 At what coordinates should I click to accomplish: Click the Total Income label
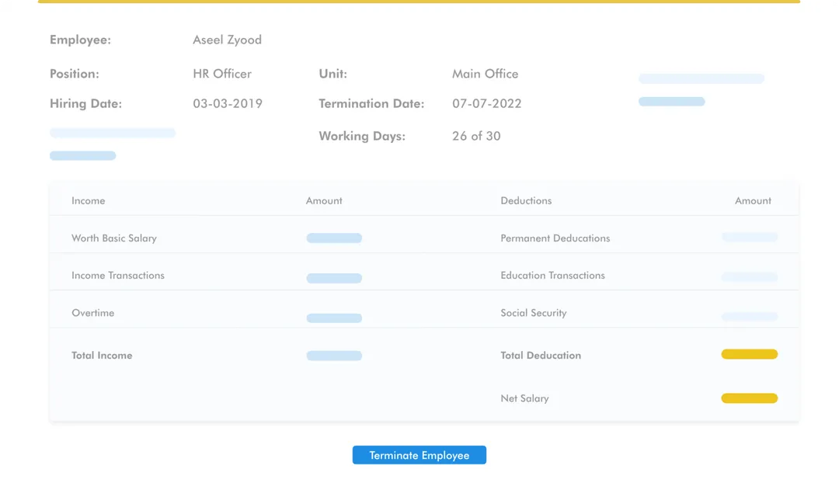point(102,356)
